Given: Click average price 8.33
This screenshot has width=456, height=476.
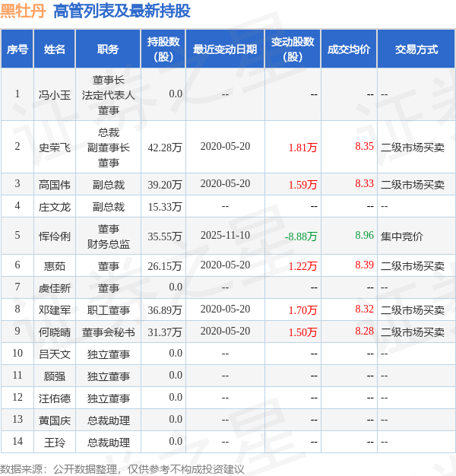Looking at the screenshot, I should coord(364,183).
